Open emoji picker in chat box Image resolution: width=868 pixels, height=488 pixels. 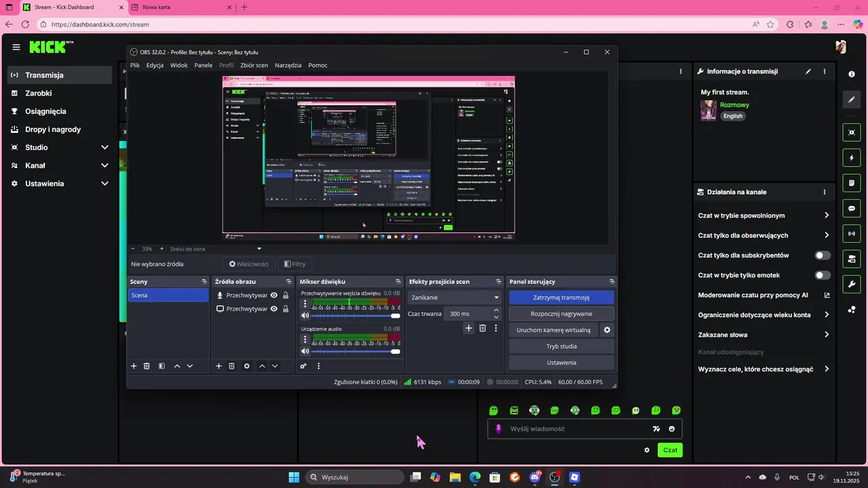(672, 429)
